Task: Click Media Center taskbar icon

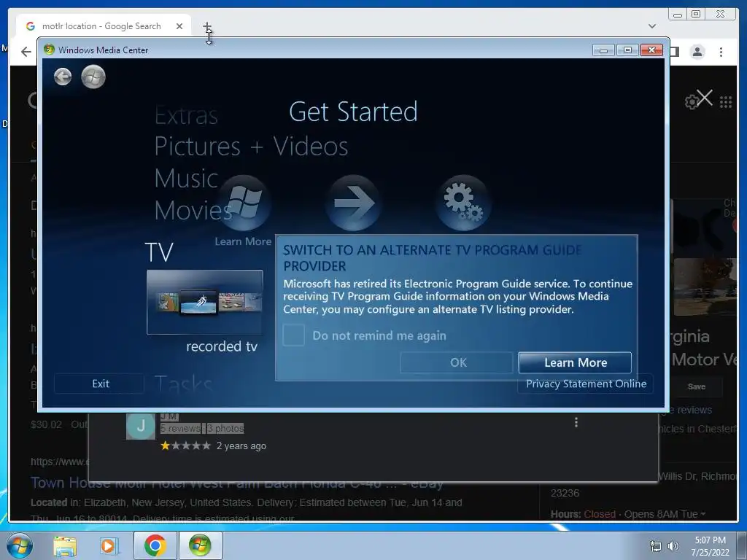Action: point(200,545)
